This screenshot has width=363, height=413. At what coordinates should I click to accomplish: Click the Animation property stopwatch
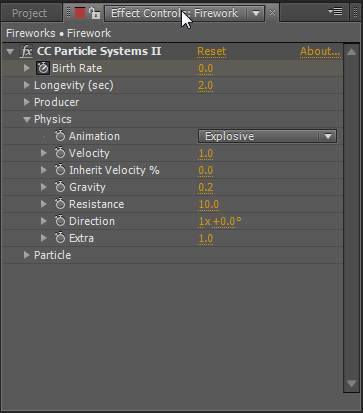[x=60, y=136]
